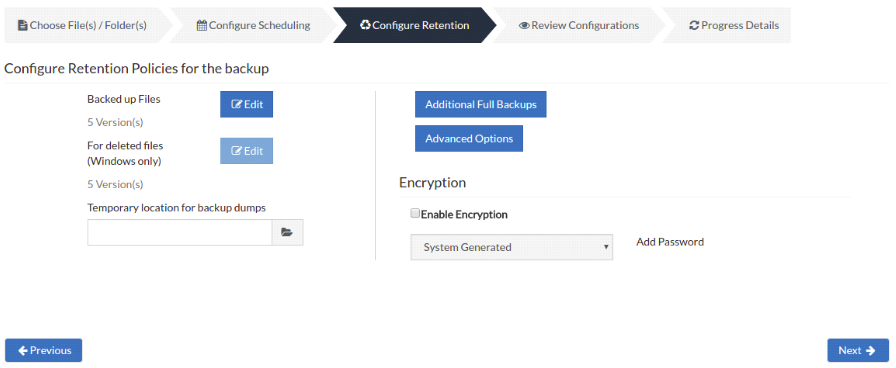Click the refresh icon in Progress Details step

tap(694, 26)
